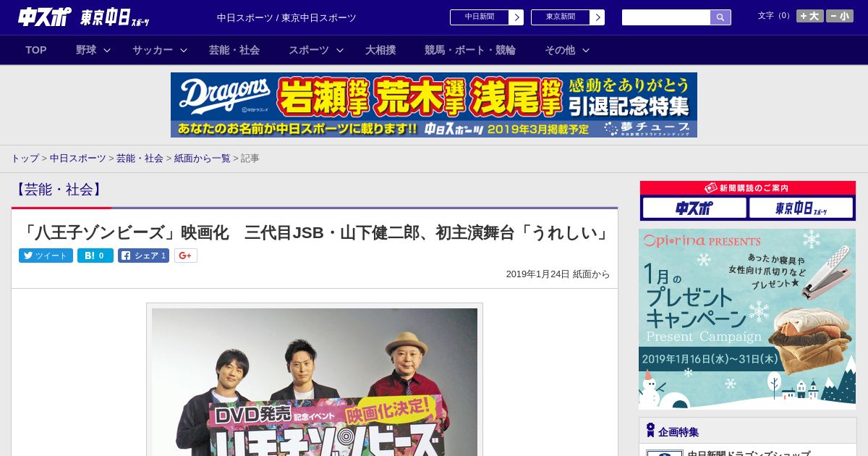The image size is (868, 456).
Task: Open 大相撲 in navigation bar
Action: click(x=380, y=50)
